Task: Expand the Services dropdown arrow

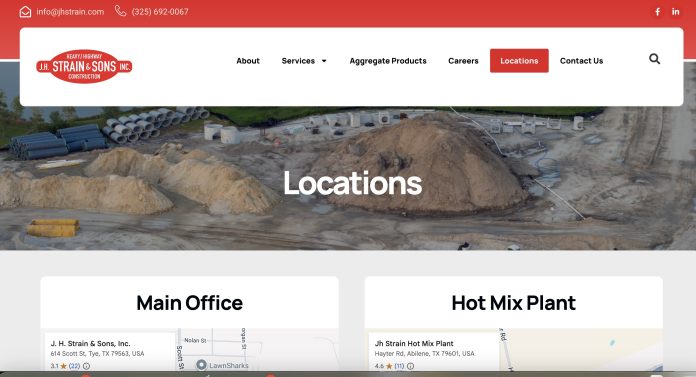Action: [324, 61]
